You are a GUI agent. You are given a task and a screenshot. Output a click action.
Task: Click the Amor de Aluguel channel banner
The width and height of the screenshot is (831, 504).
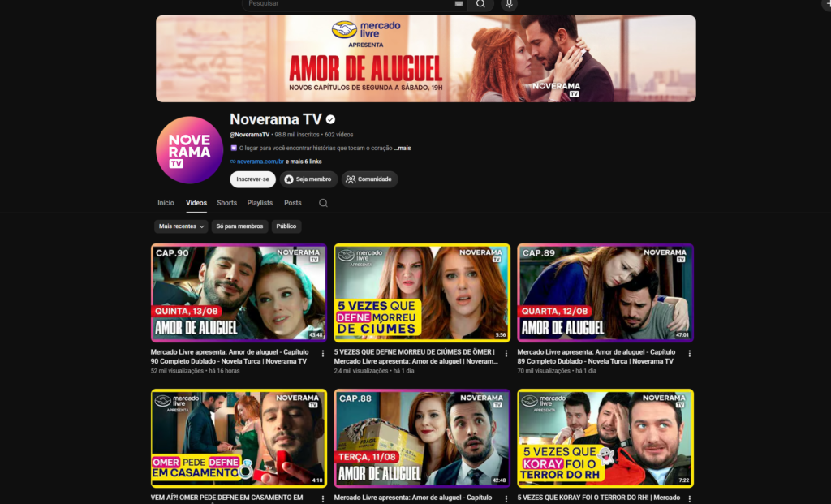click(x=425, y=58)
